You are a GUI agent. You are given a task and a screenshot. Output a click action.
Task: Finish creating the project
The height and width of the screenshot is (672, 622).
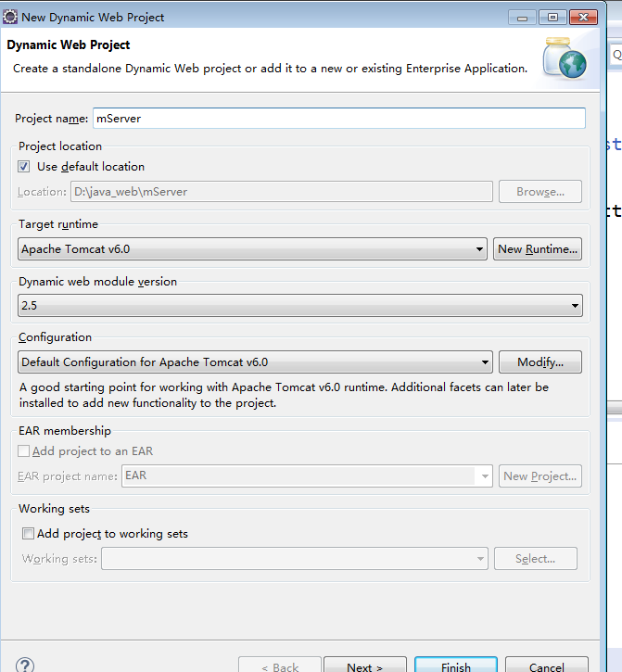pos(456,666)
